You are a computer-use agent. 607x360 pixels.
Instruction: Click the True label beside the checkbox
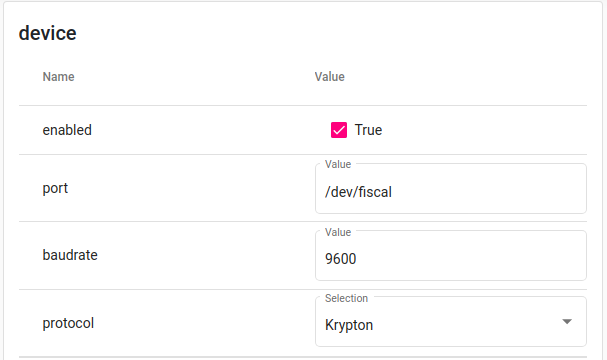pyautogui.click(x=368, y=130)
